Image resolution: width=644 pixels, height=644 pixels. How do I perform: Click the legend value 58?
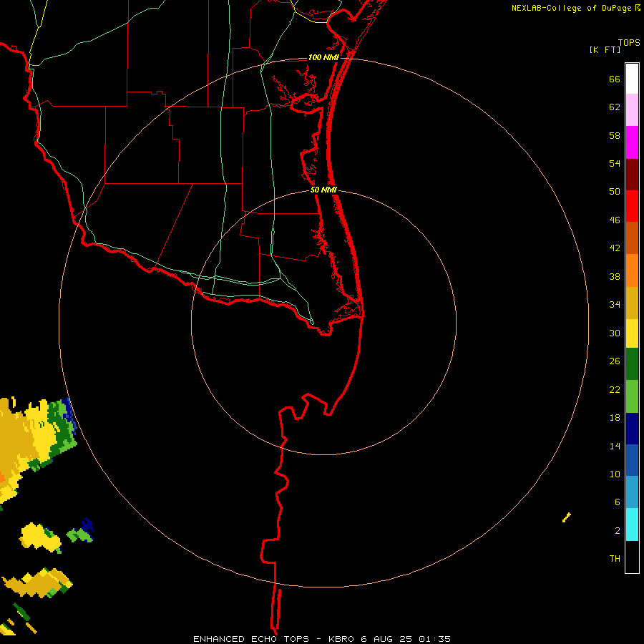pyautogui.click(x=615, y=135)
